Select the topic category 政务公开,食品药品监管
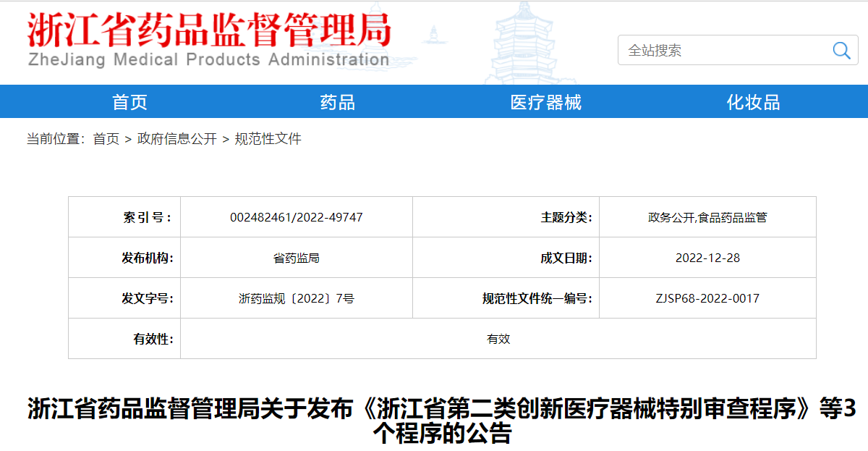Viewport: 868px width, 451px height. tap(707, 217)
